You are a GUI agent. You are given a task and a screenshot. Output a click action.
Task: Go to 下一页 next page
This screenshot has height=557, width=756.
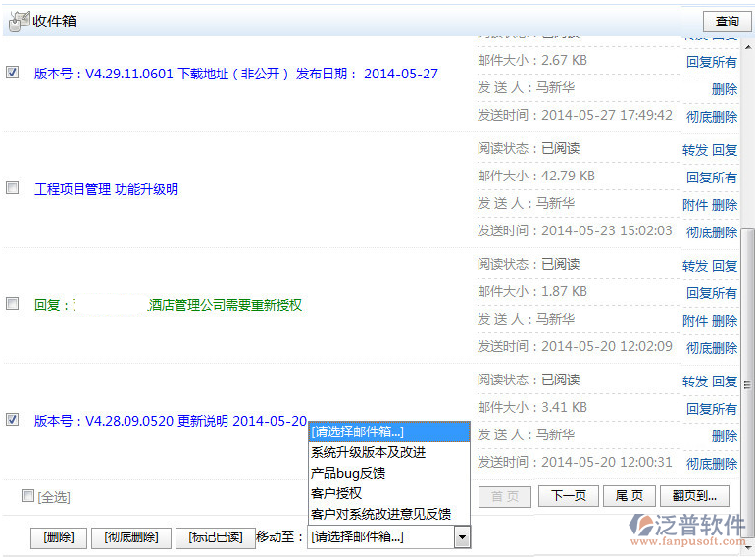pos(568,496)
